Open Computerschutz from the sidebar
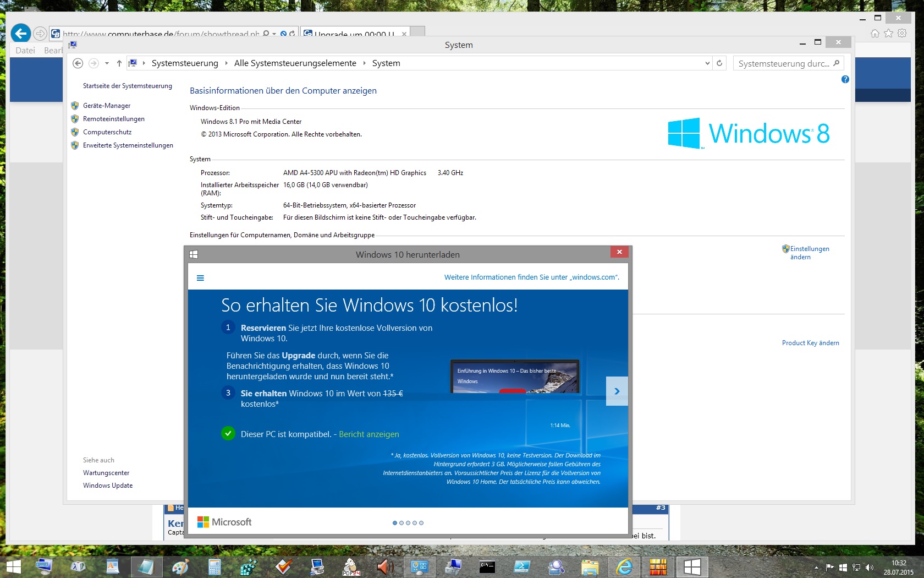The height and width of the screenshot is (578, 924). coord(107,132)
